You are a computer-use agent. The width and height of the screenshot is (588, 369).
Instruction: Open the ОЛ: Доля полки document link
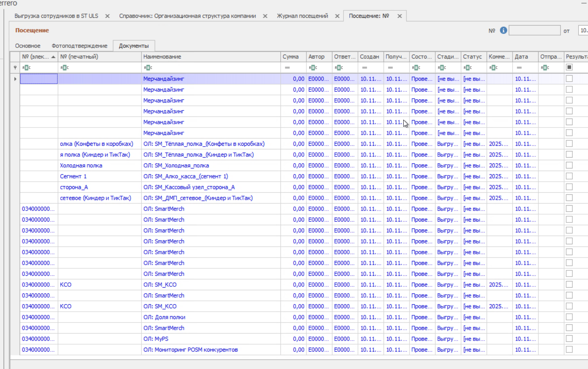pos(164,317)
